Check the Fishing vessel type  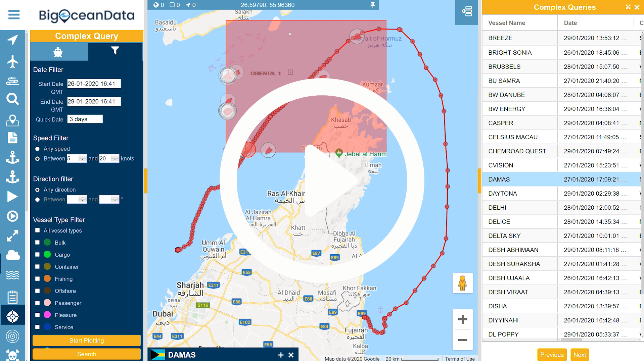(x=37, y=278)
